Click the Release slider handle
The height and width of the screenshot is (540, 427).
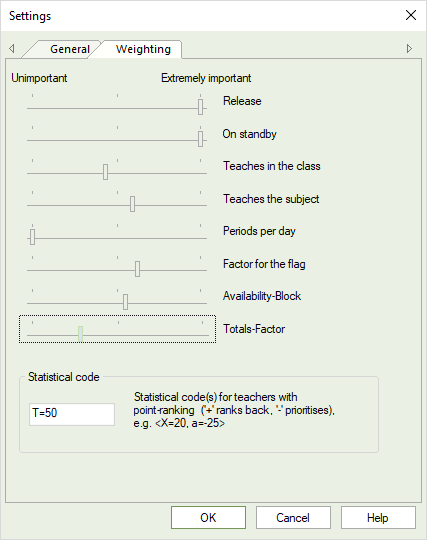200,107
